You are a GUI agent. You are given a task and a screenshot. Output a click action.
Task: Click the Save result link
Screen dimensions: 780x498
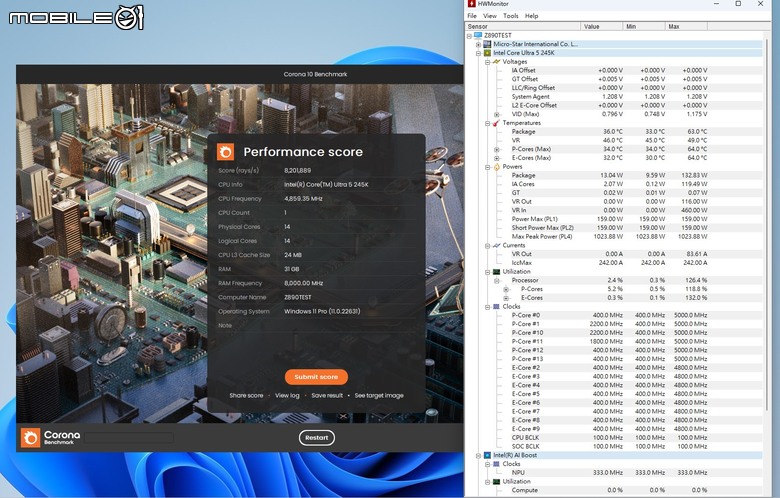[x=327, y=396]
